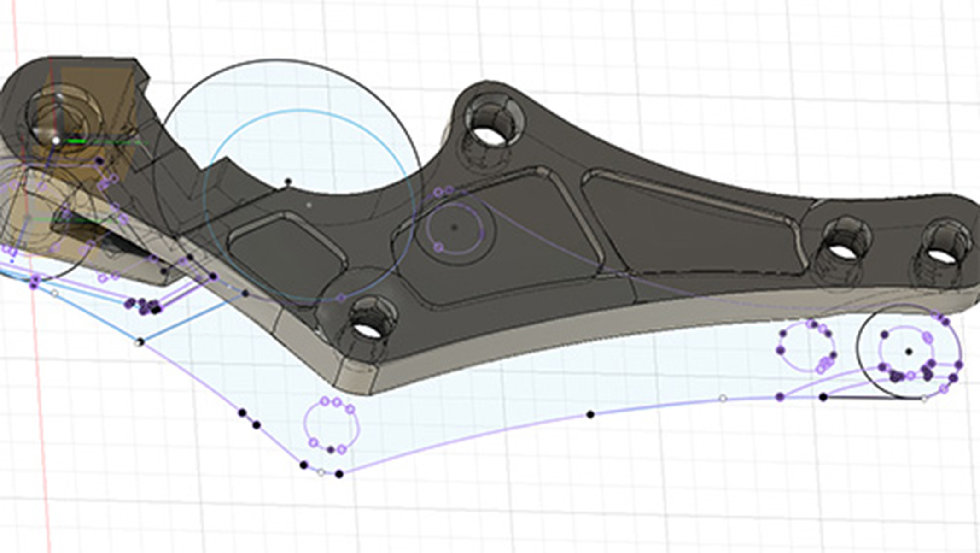Click the center point of the black sketch circle at lower right
Viewport: 980px width, 553px height.
click(908, 352)
